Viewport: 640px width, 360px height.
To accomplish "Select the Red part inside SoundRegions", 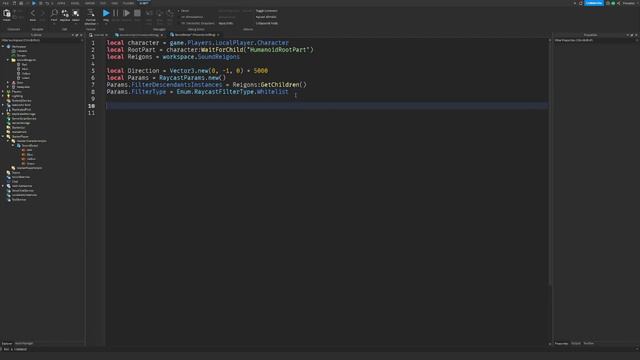I will point(24,64).
